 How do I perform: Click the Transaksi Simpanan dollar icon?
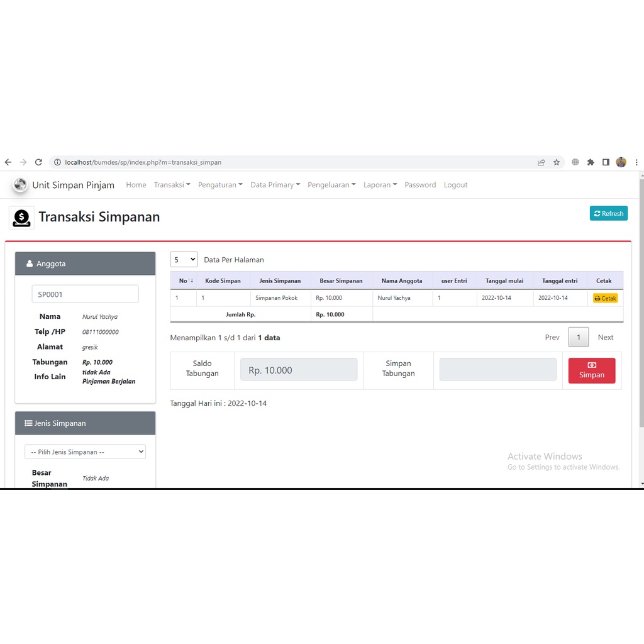click(21, 216)
